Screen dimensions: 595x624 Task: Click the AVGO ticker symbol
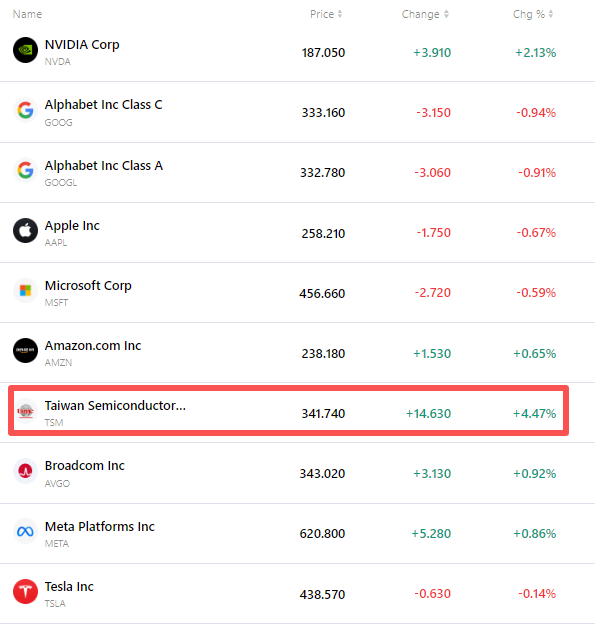click(57, 484)
